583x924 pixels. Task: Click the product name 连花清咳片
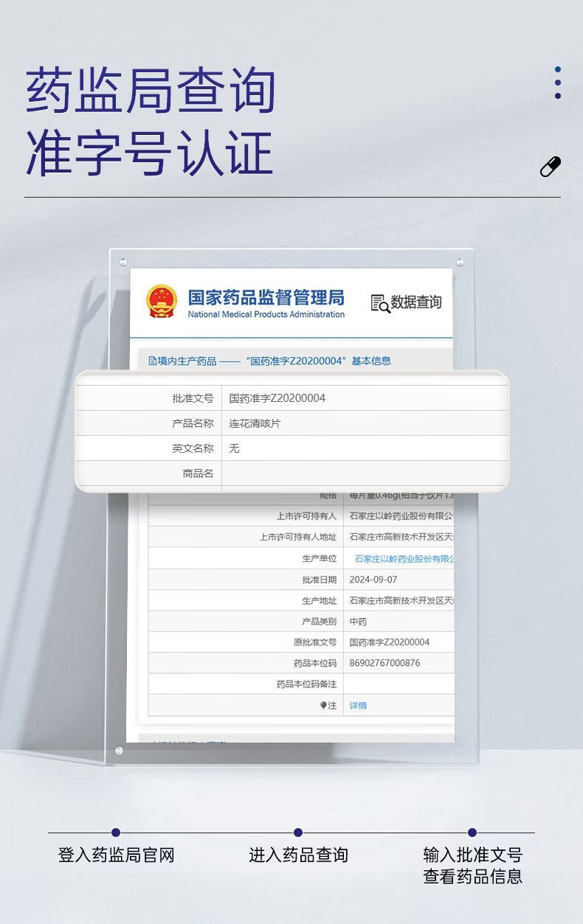pos(255,423)
